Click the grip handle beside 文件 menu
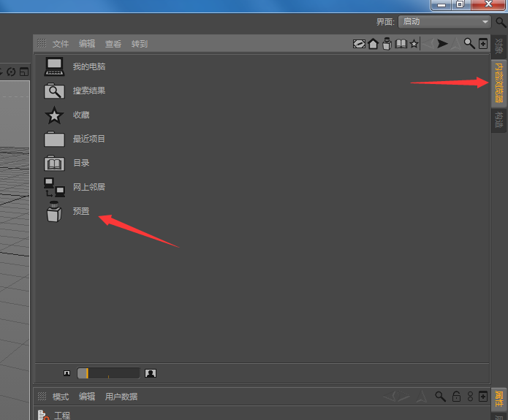 [42, 43]
